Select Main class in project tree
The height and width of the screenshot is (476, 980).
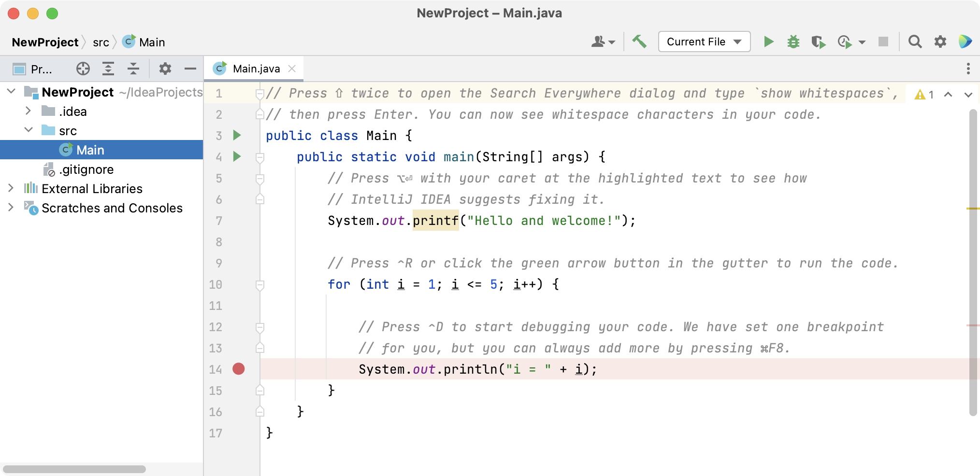101,150
